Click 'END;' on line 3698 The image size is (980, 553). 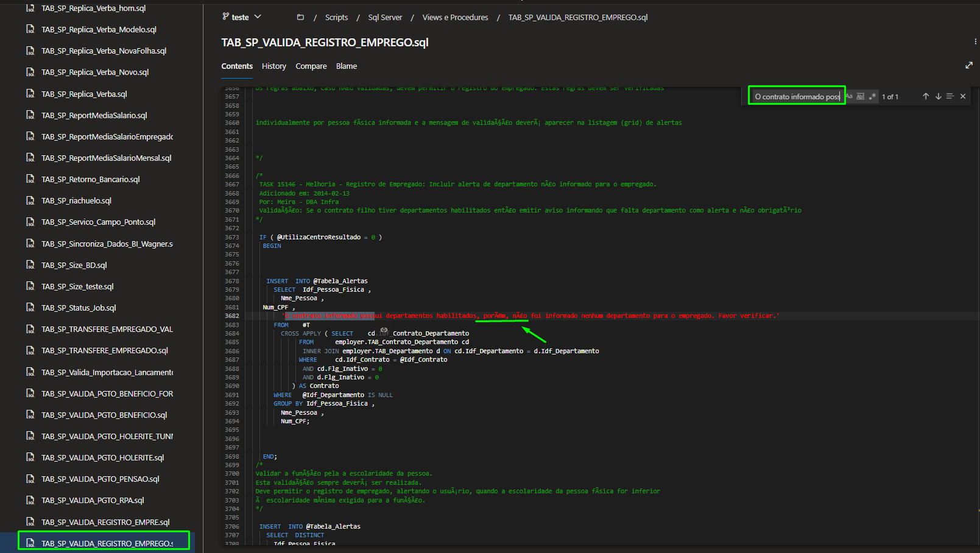point(270,456)
